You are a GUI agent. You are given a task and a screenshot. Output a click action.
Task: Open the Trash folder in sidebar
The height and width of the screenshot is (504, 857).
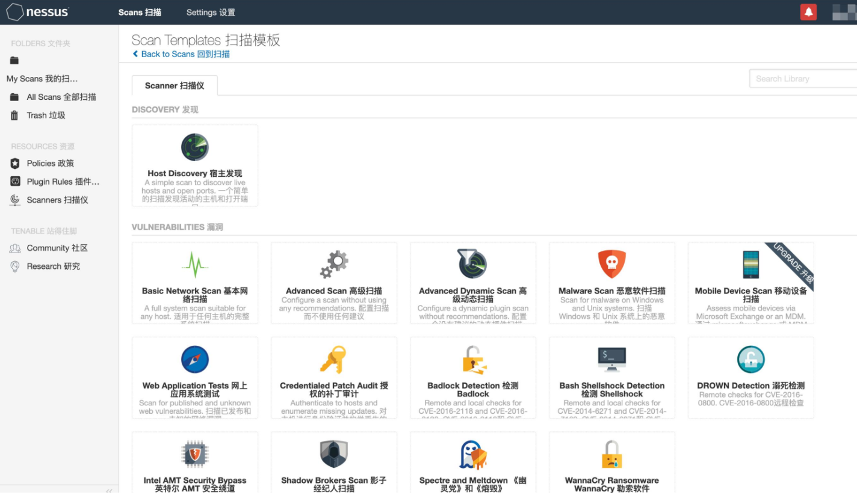(46, 115)
